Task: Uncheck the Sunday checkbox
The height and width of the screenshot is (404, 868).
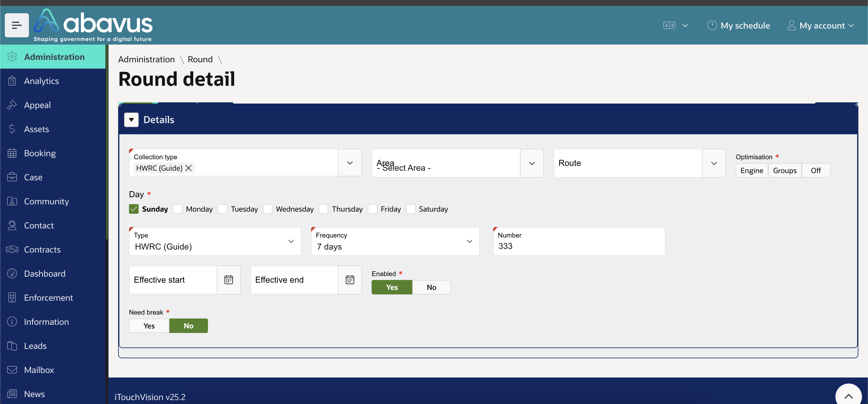Action: (134, 209)
